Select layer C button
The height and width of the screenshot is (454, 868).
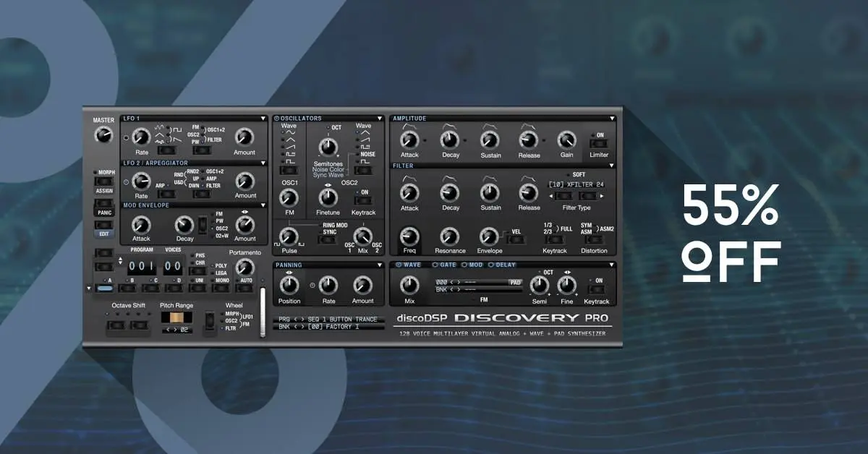pos(152,288)
